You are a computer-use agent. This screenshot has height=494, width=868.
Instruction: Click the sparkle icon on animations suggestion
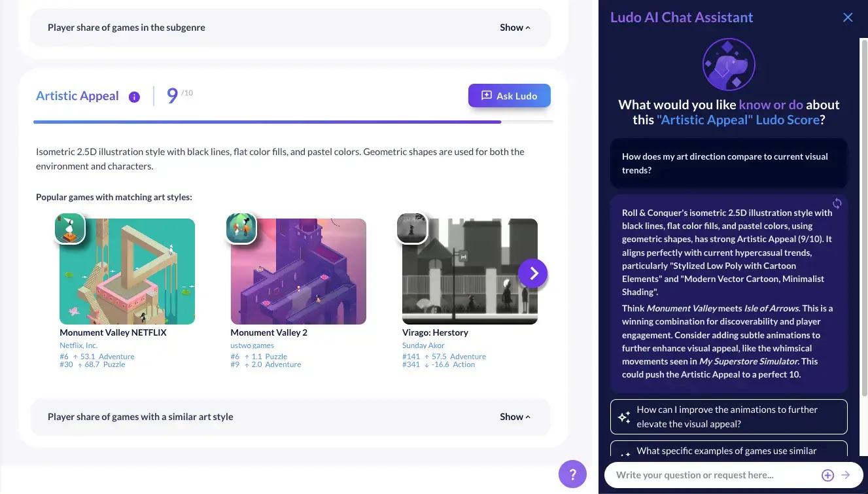624,417
